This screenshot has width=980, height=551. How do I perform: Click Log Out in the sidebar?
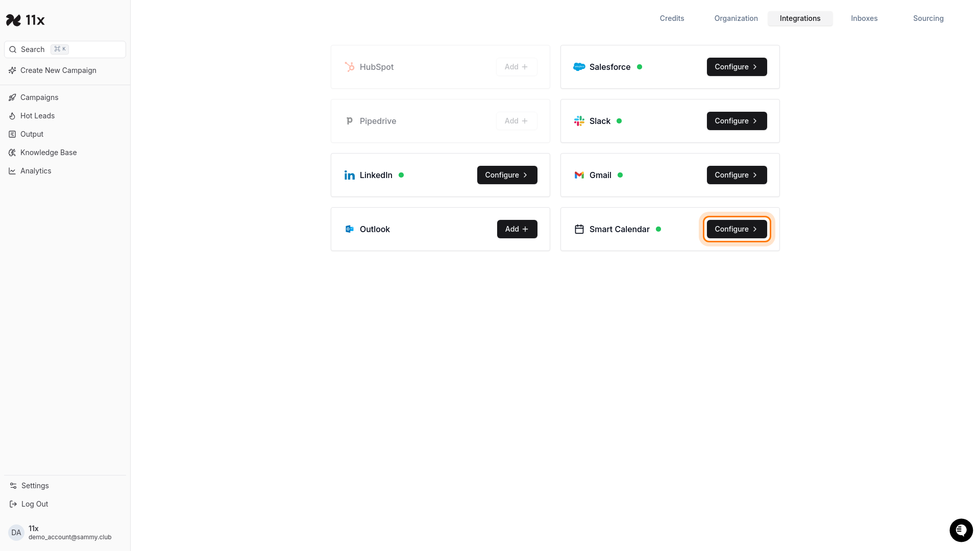point(65,504)
